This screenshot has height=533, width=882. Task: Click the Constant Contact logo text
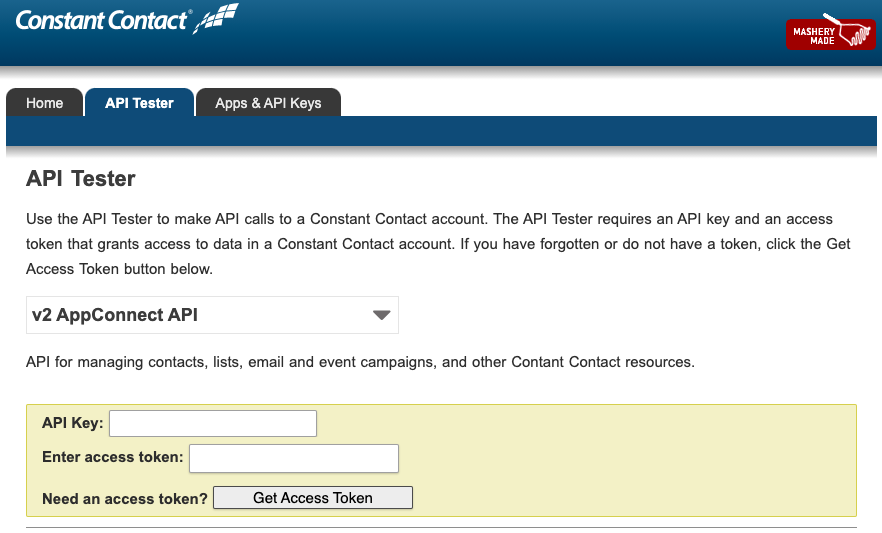(100, 19)
